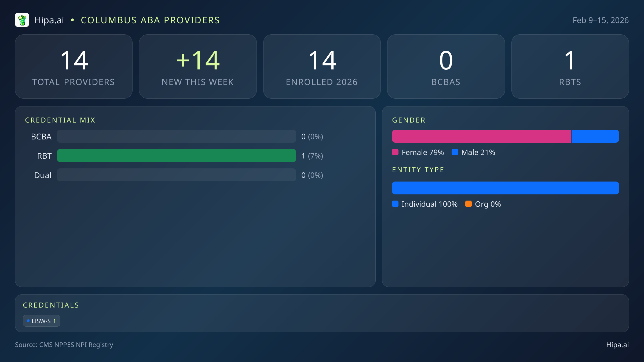This screenshot has width=644, height=362.
Task: Open the Credentials section header
Action: pos(51,305)
